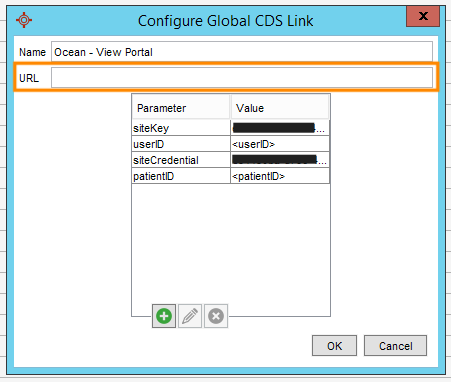Viewport: 451px width, 382px height.
Task: Click the <userID> value cell
Action: click(280, 144)
